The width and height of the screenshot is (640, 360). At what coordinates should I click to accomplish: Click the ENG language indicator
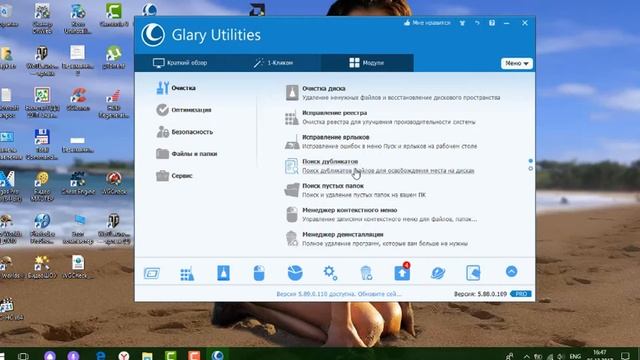(x=575, y=357)
